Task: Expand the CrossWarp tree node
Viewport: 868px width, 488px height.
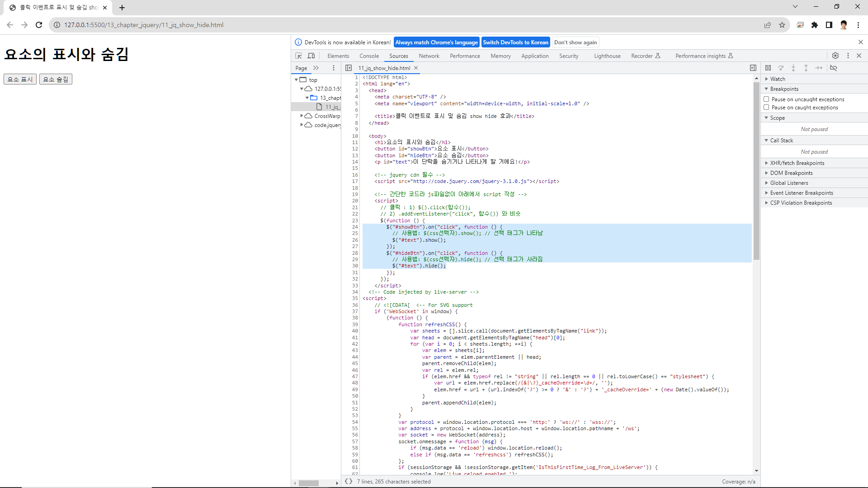Action: click(302, 116)
